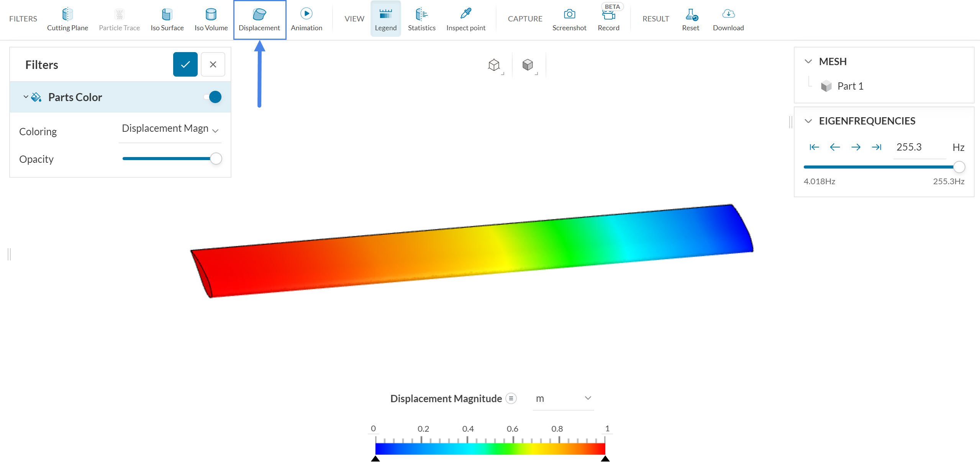Take a Screenshot of the view
980x465 pixels.
(x=569, y=19)
